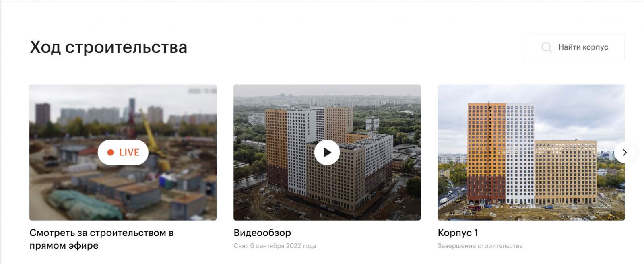Open the blurred live construction site thumbnail
Viewport: 644px width, 264px height.
pyautogui.click(x=123, y=152)
